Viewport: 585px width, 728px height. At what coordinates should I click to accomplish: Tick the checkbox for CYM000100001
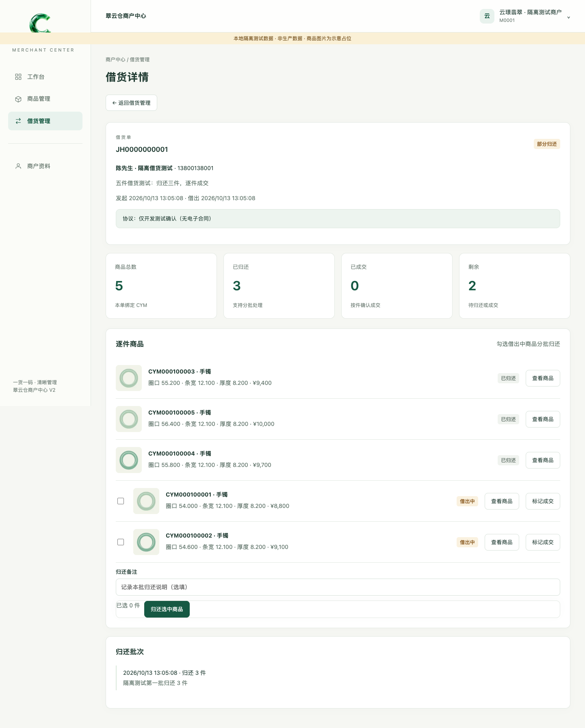[x=121, y=501]
